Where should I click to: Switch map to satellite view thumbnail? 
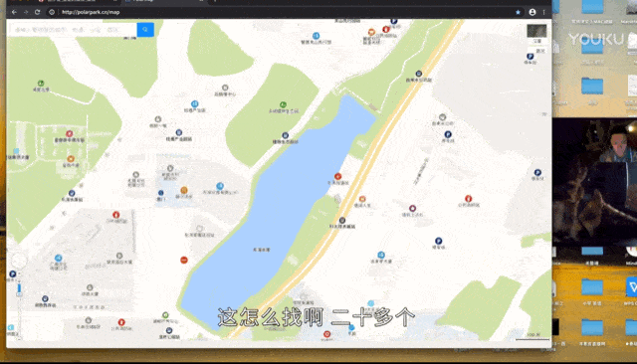pos(536,31)
